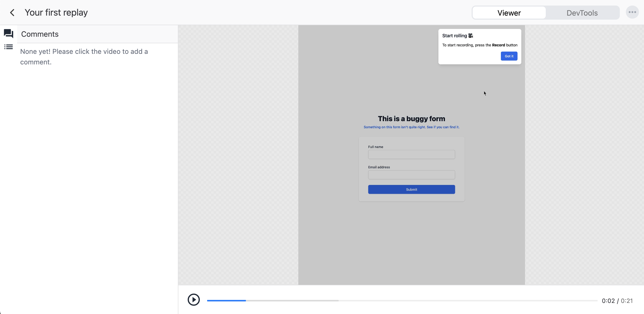Viewport: 644px width, 314px height.
Task: Click the 'Your first replay' title
Action: 56,12
